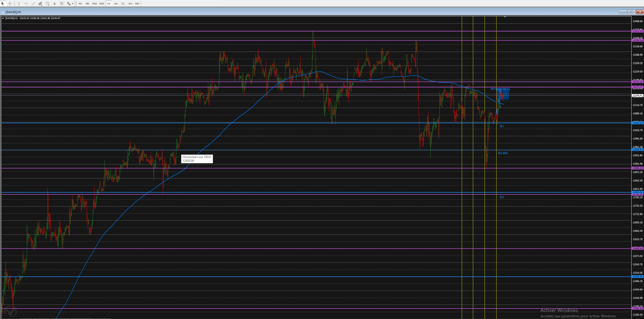Switch to MN monthly timeframe
This screenshot has height=319, width=644.
(x=137, y=4)
